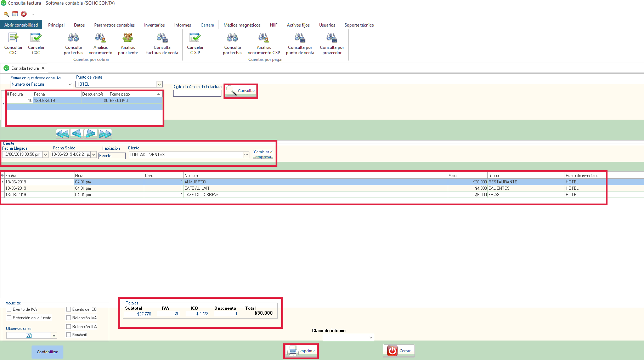
Task: Toggle the Bomberil checkbox
Action: pyautogui.click(x=69, y=335)
